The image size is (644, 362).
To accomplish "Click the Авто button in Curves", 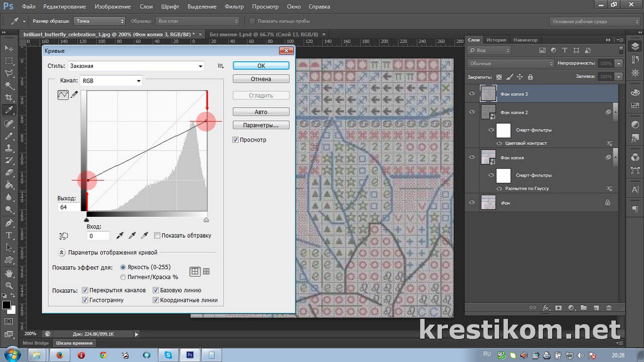I will (261, 112).
